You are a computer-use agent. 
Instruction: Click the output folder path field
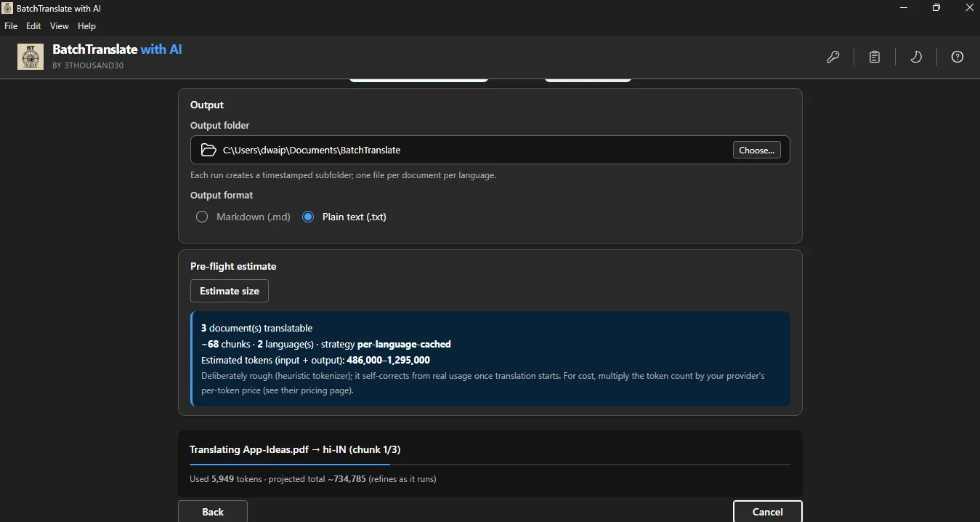[490, 150]
